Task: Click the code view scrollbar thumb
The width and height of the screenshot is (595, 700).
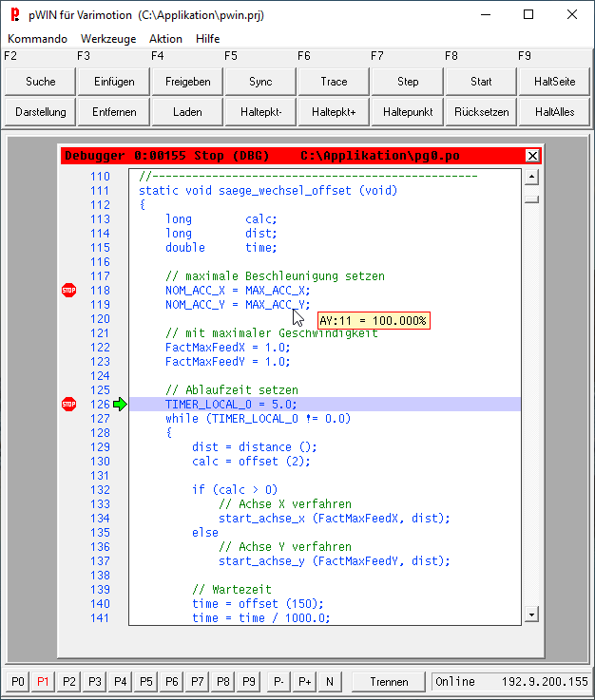Action: tap(531, 199)
